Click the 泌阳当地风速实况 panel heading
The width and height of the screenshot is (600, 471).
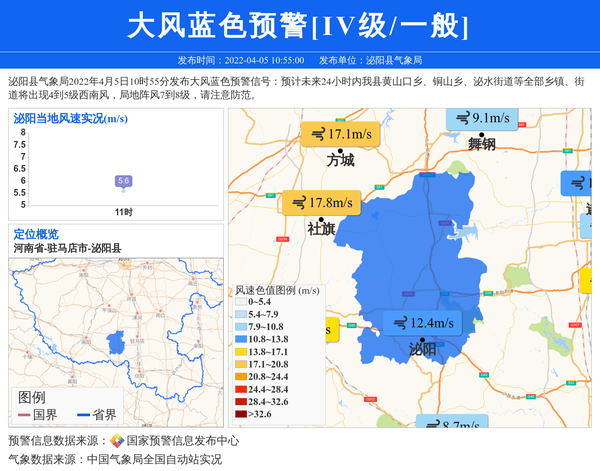pyautogui.click(x=70, y=118)
